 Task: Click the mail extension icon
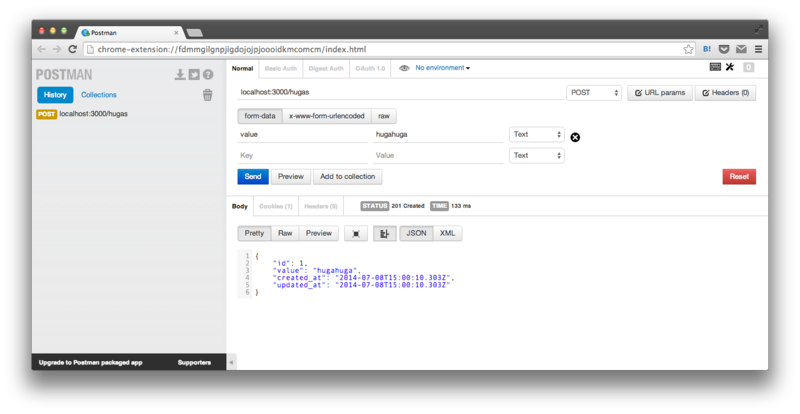[x=741, y=49]
